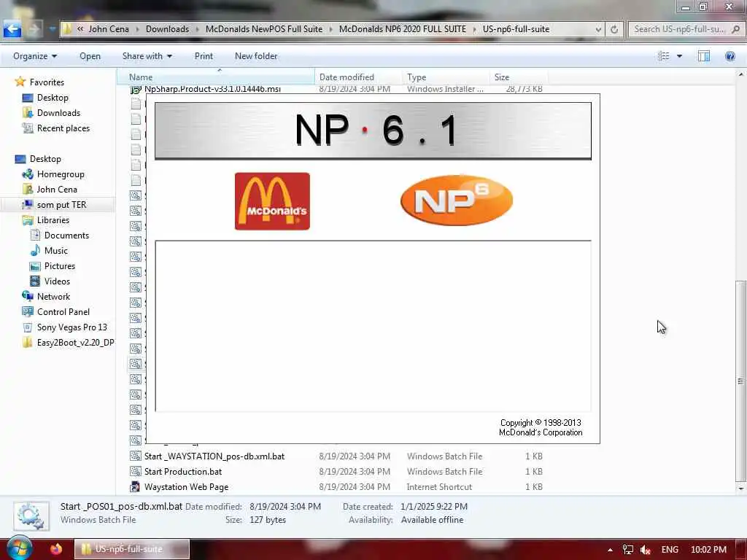Open Music library
This screenshot has width=747, height=560.
click(55, 251)
